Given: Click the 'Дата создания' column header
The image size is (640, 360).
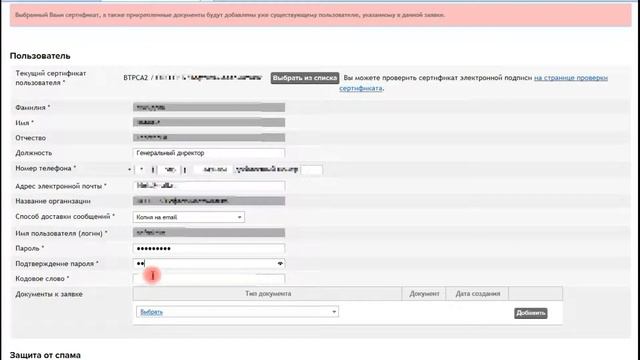Looking at the screenshot, I should coord(478,293).
